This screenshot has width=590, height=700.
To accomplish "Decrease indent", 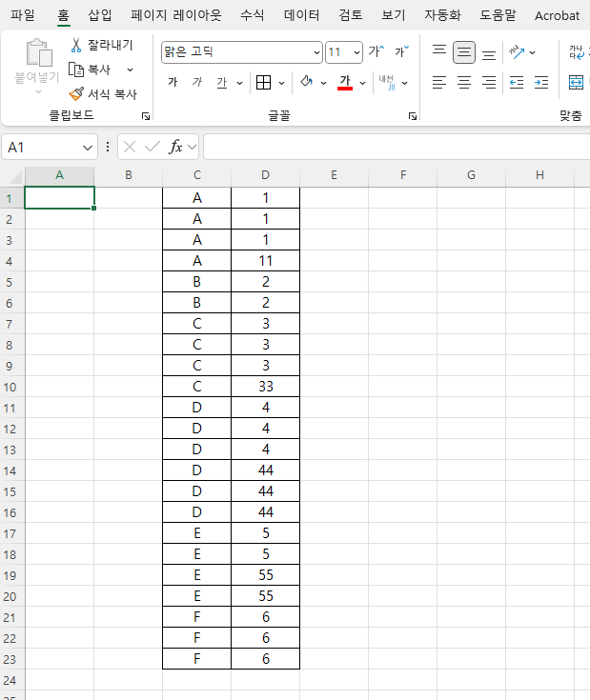I will [x=517, y=83].
